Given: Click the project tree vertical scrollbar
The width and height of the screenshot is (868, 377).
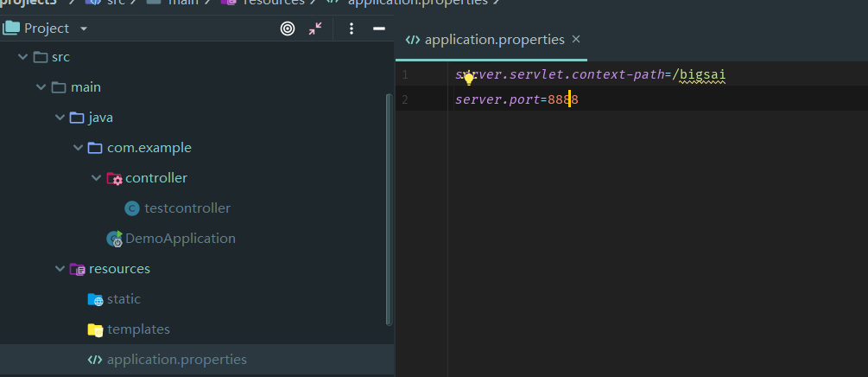Looking at the screenshot, I should 389,209.
